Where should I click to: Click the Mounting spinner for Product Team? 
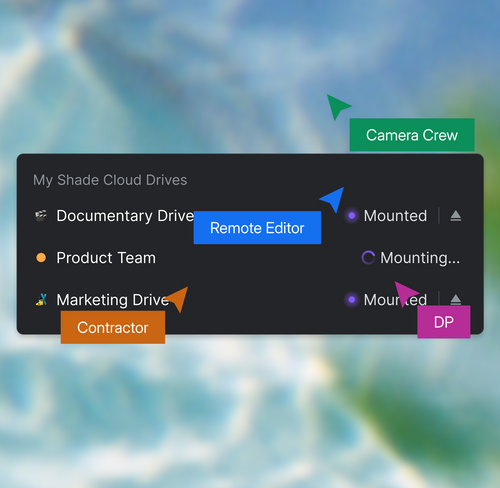tap(368, 258)
